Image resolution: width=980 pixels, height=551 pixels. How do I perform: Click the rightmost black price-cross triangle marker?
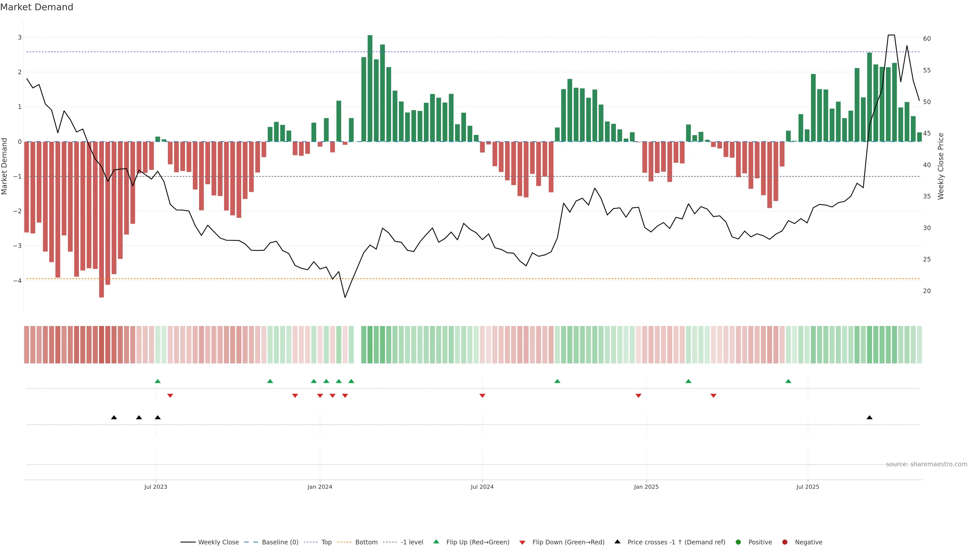click(869, 418)
